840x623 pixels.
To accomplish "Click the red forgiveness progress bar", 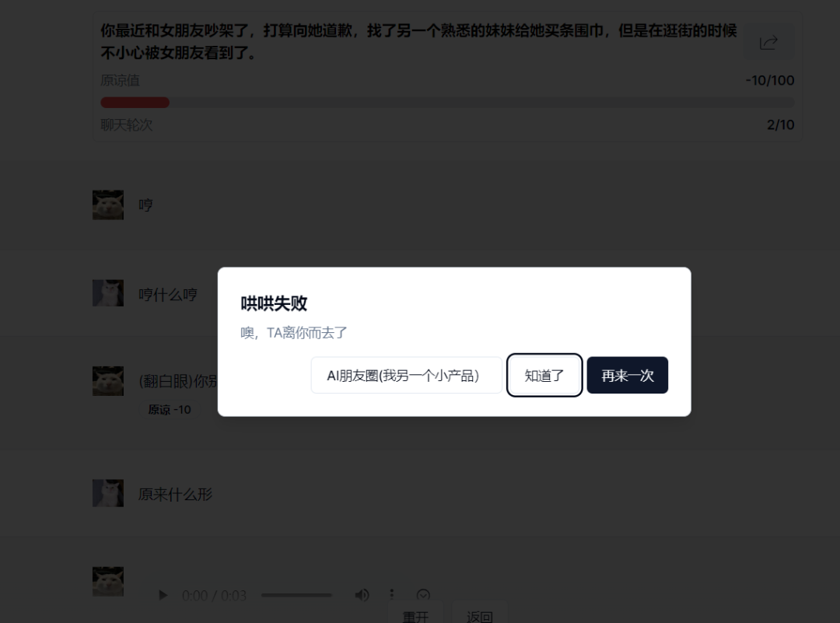I will pos(135,103).
